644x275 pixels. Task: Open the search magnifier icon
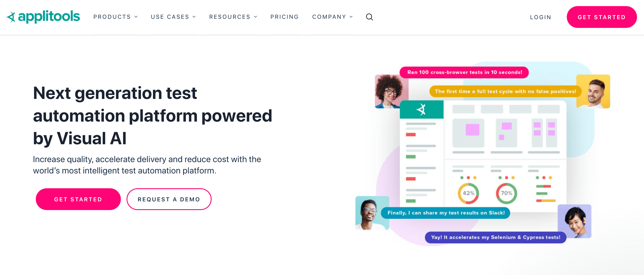point(369,17)
